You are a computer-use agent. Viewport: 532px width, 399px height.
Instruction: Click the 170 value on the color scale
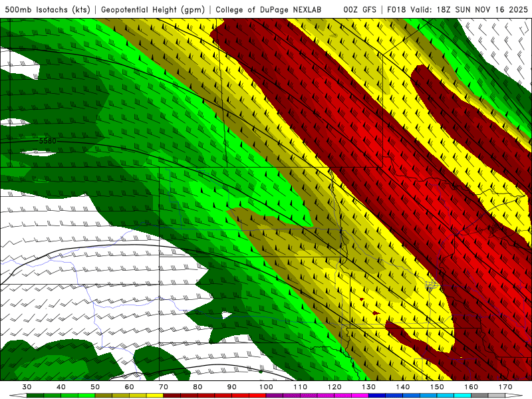tap(505, 387)
